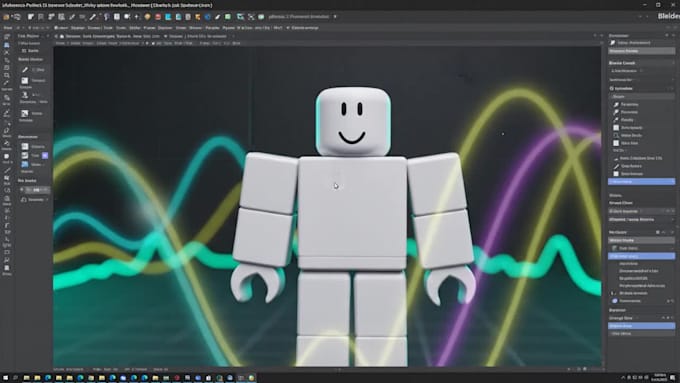Click the red icon in the top toolbar
Image resolution: width=680 pixels, height=383 pixels.
(x=158, y=16)
